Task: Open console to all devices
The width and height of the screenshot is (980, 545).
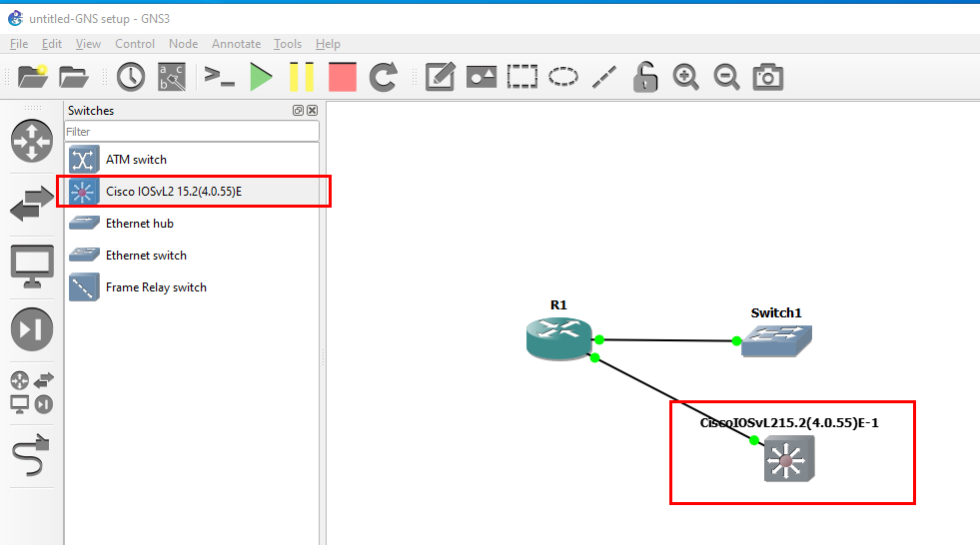Action: point(220,76)
